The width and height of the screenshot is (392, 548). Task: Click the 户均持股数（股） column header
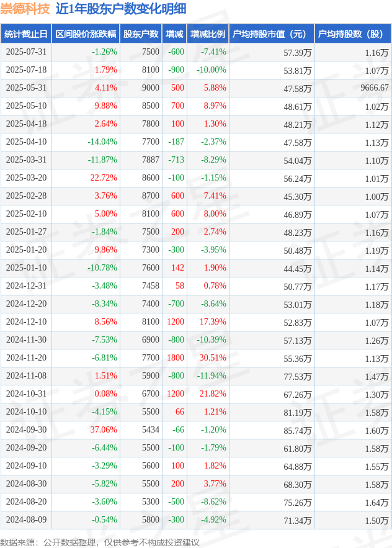(353, 34)
